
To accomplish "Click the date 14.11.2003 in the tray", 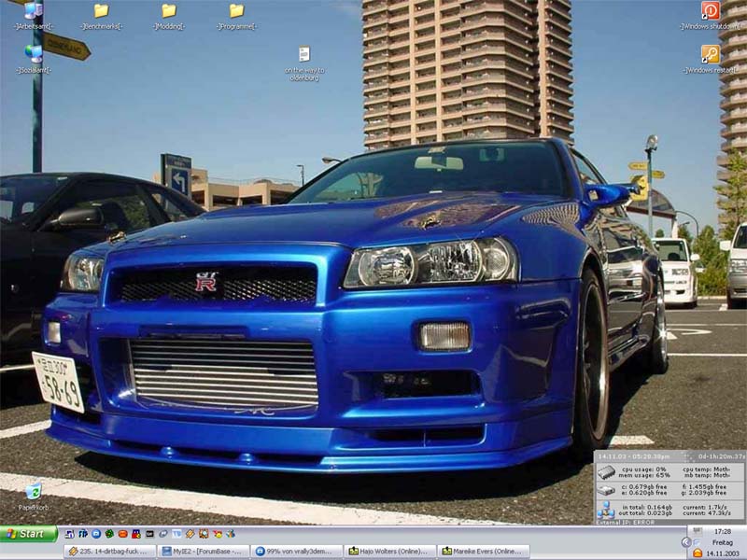I will (x=723, y=553).
